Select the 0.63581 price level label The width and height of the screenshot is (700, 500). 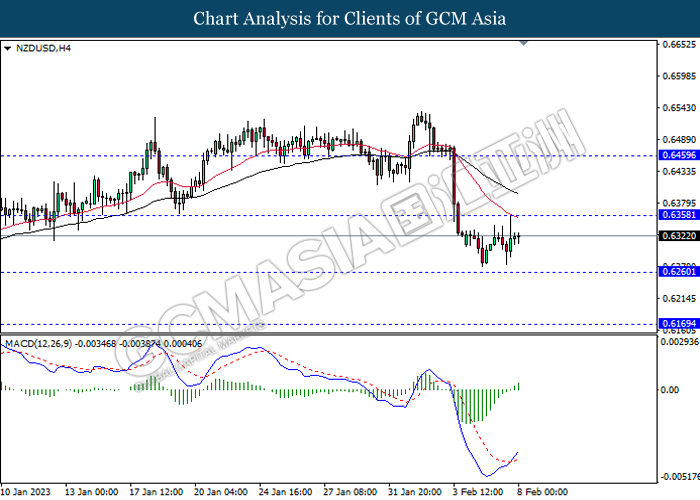click(x=679, y=215)
